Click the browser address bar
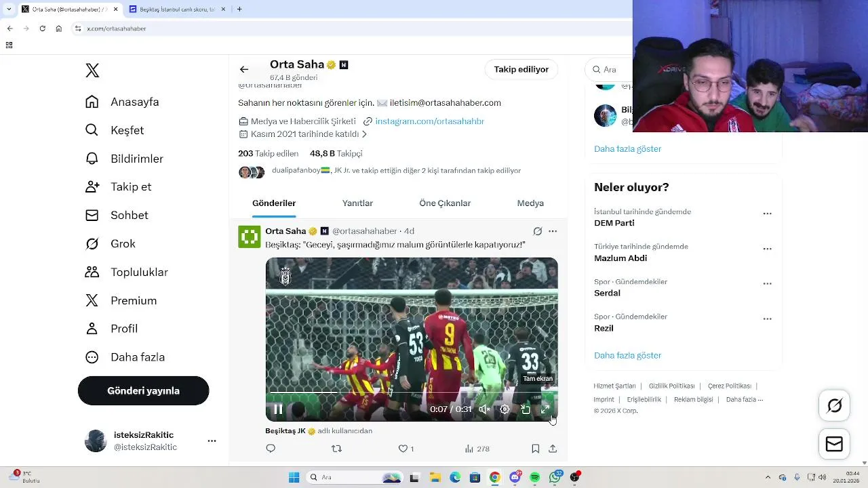The image size is (868, 488). tap(353, 28)
